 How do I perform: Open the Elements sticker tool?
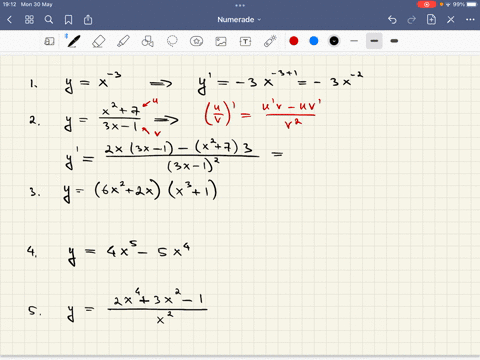click(196, 41)
